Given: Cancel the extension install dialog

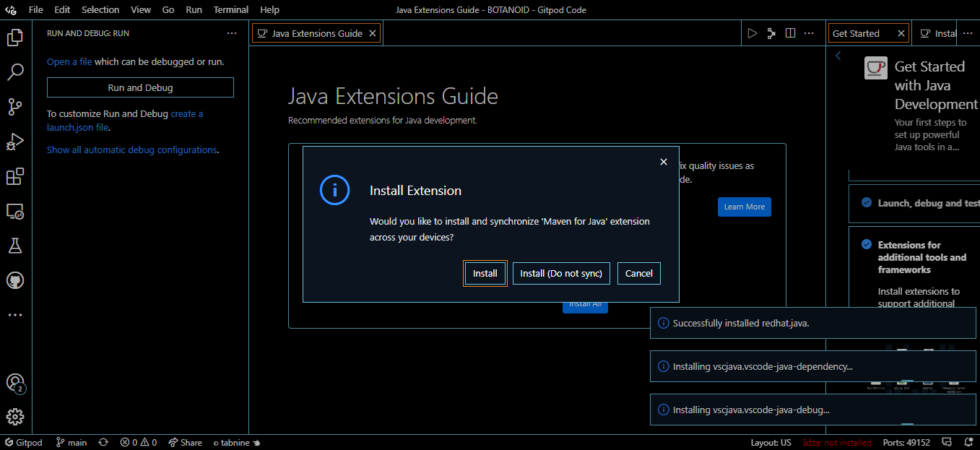Looking at the screenshot, I should coord(639,274).
